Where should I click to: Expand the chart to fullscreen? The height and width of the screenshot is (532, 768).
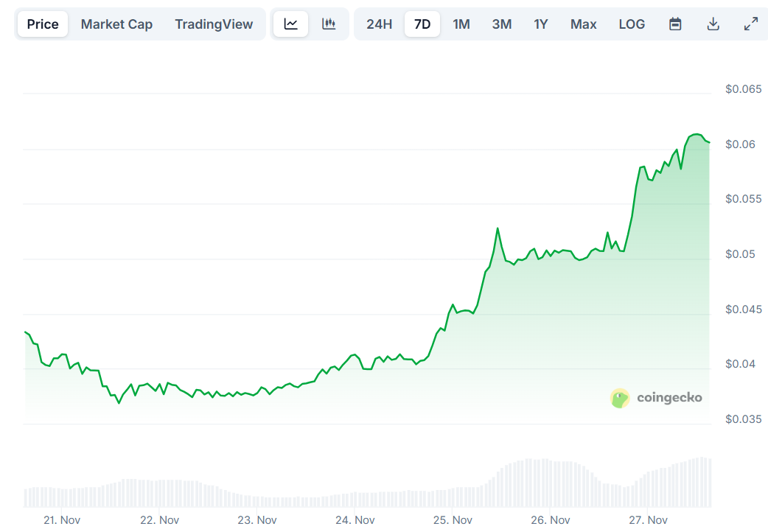coord(751,23)
